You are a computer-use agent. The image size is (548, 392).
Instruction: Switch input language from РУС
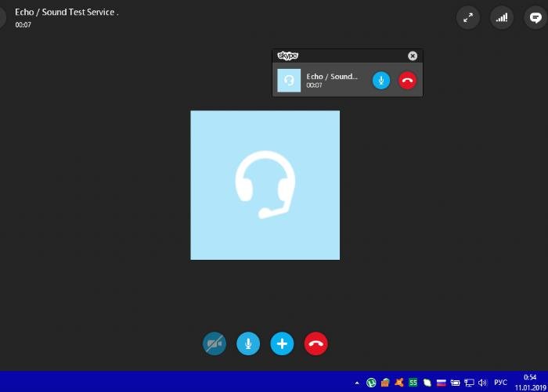pos(500,383)
